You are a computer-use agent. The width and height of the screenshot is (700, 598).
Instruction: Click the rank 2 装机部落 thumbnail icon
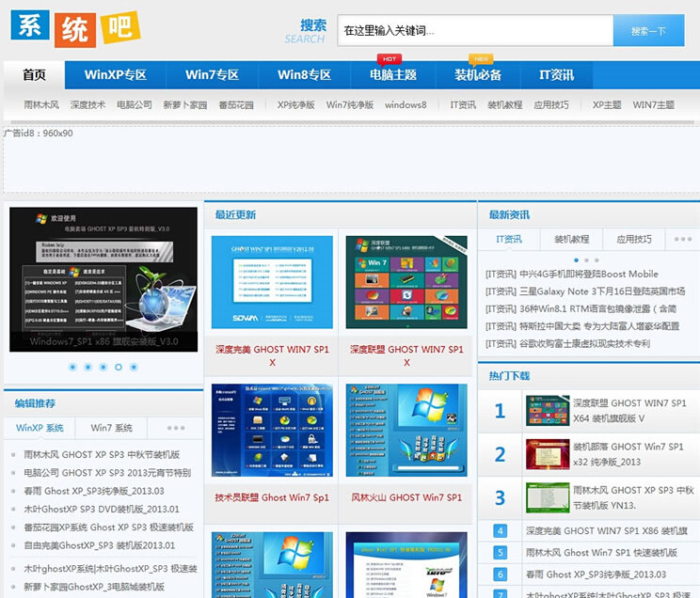pos(547,455)
